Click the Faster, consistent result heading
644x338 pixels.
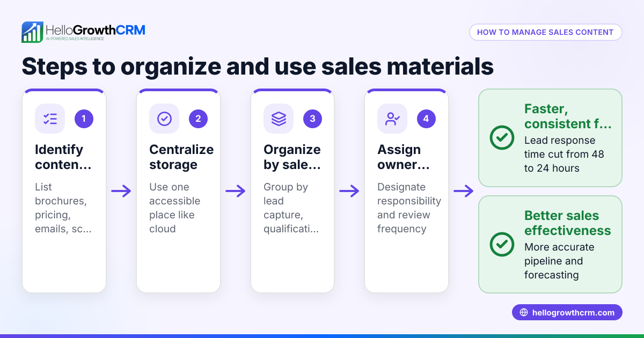(568, 116)
